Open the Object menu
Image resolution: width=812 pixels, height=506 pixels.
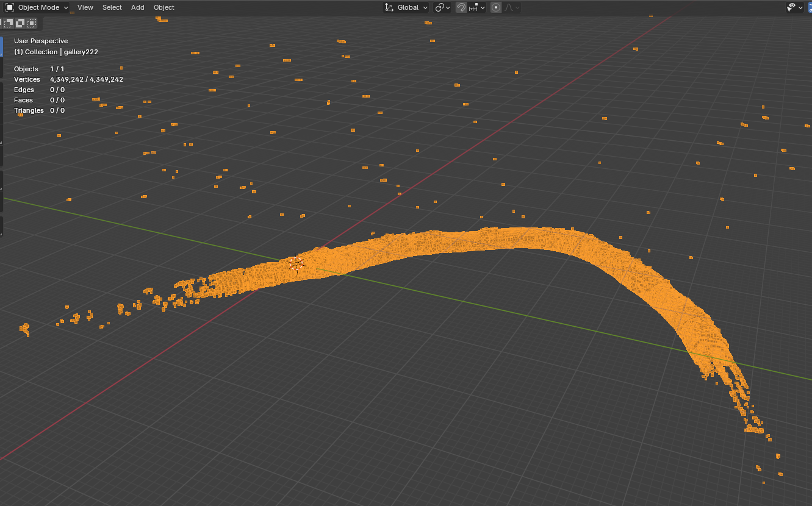[164, 7]
